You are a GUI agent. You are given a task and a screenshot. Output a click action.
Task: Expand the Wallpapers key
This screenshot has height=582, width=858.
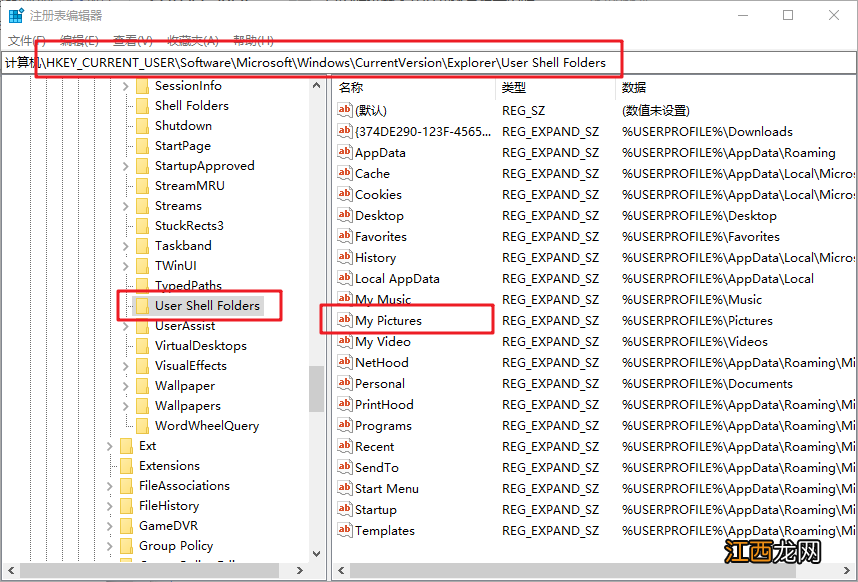[125, 406]
